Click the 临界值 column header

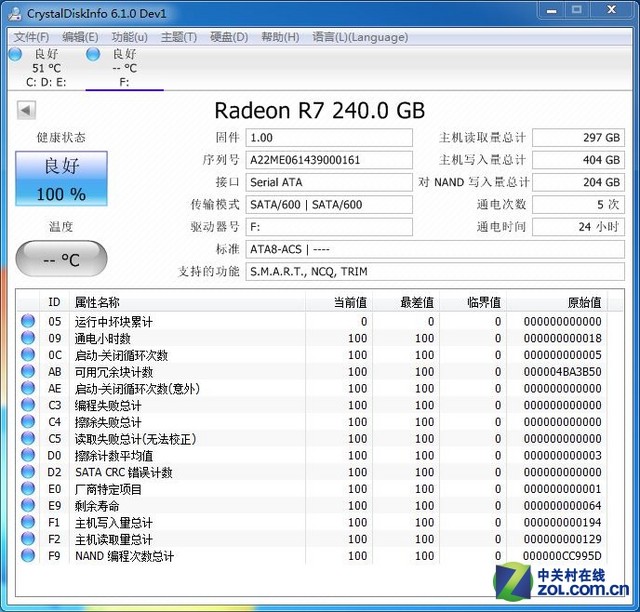pyautogui.click(x=473, y=302)
